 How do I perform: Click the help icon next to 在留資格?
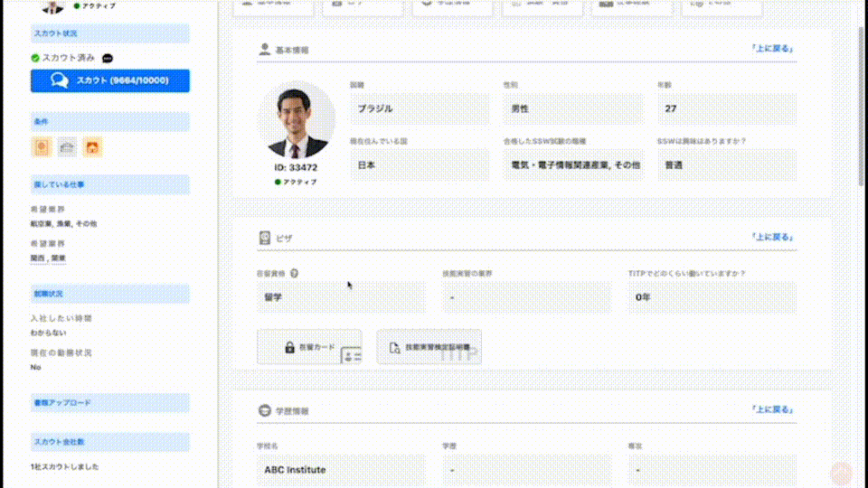click(295, 274)
